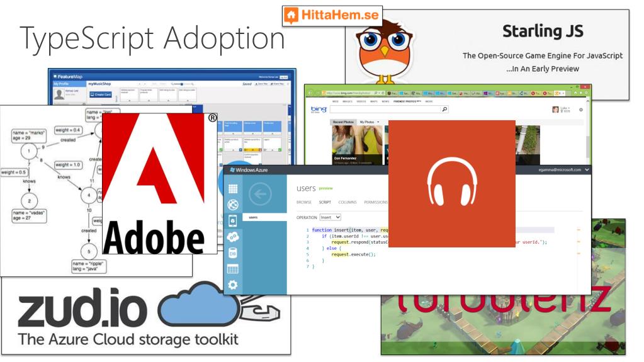
Task: Click the 'weight = 0.4' edge label
Action: tap(68, 130)
